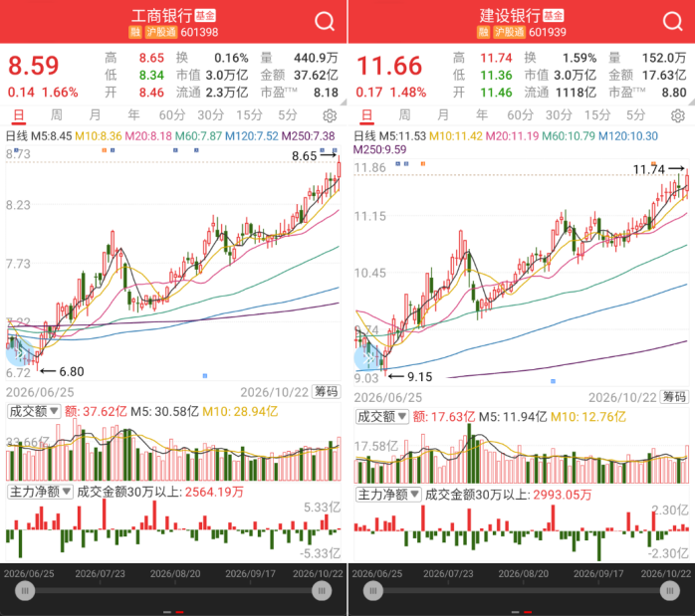Screen dimensions: 695x616
Task: Select the 日 tab in 工商银行 panel
Action: point(19,115)
